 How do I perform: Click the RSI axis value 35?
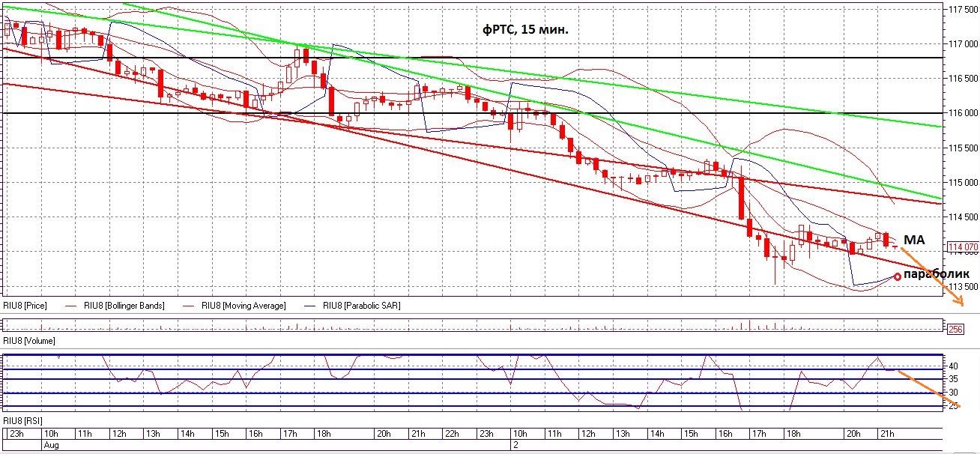coord(954,379)
